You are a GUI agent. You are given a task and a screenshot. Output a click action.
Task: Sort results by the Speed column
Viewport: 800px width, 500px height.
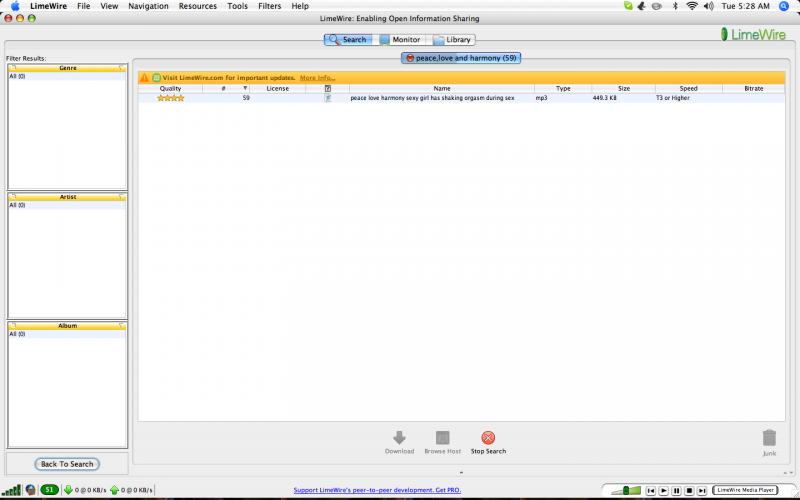[x=688, y=88]
